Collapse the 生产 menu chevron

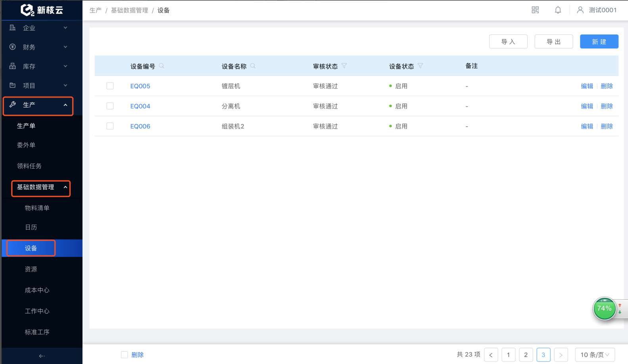65,105
